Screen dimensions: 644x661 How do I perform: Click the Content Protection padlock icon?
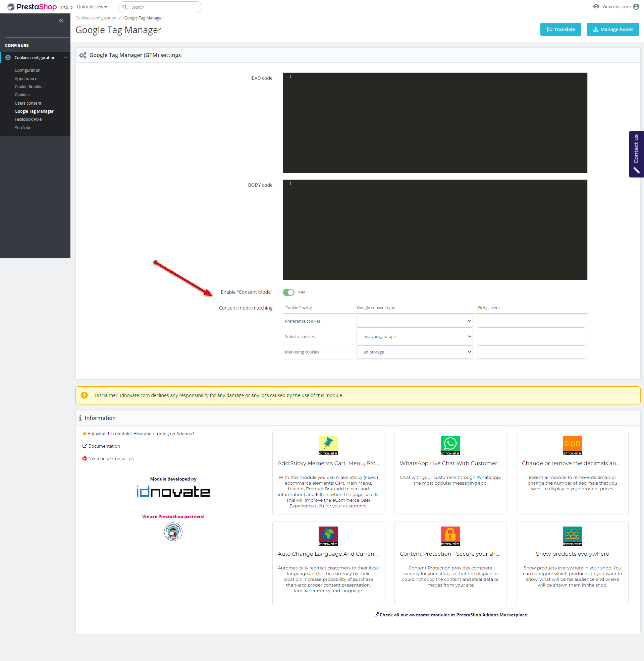(450, 536)
